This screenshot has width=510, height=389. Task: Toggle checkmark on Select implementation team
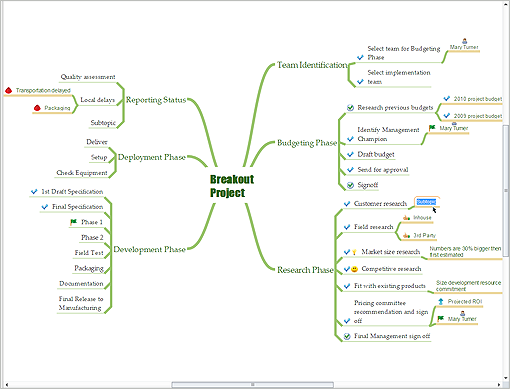tap(360, 81)
